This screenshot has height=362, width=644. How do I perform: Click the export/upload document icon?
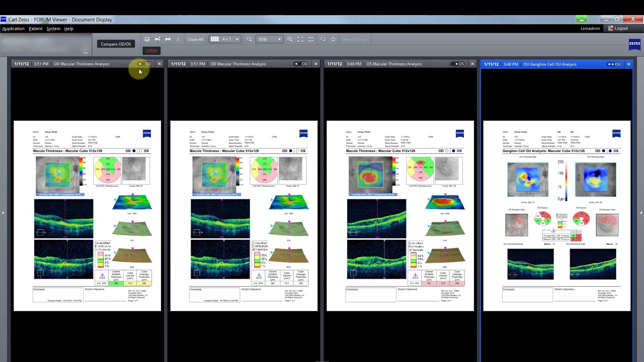pos(178,39)
